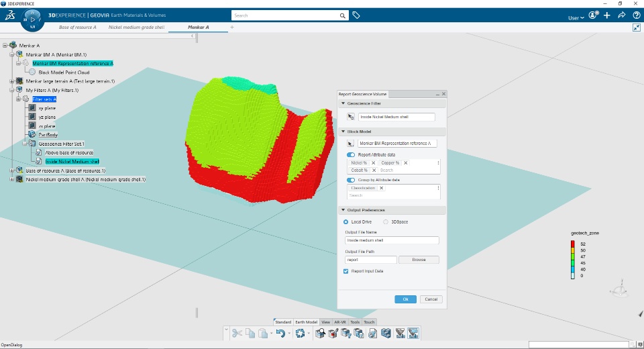Viewport: 644px width, 349px height.
Task: Click the Output File Name field
Action: click(x=392, y=240)
